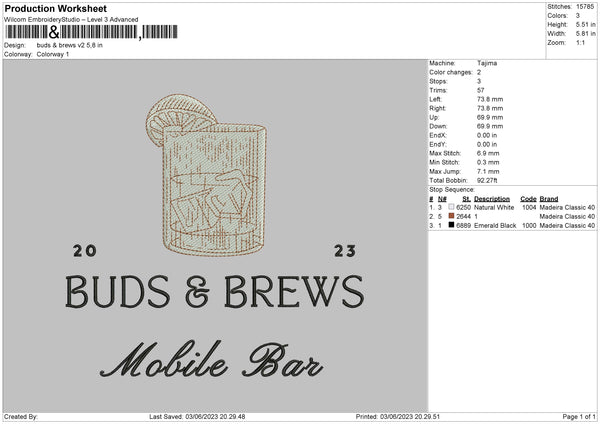Click the Natural White color swatch
Screen dimensions: 600x424
[x=451, y=207]
